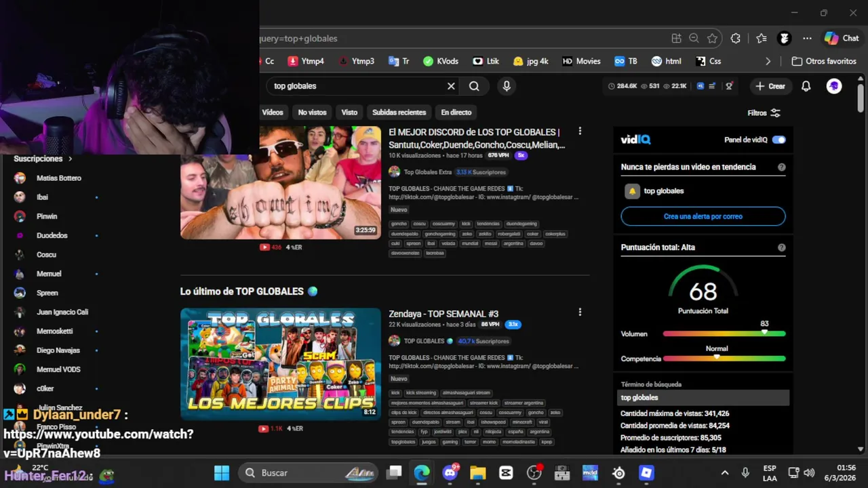Click the blue vidIQ square icon in header

click(701, 86)
